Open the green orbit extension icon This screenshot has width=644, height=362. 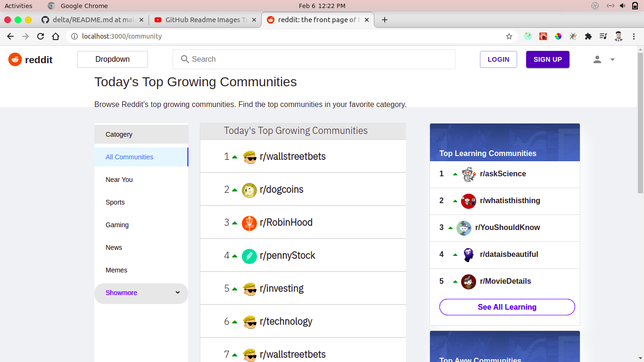528,36
